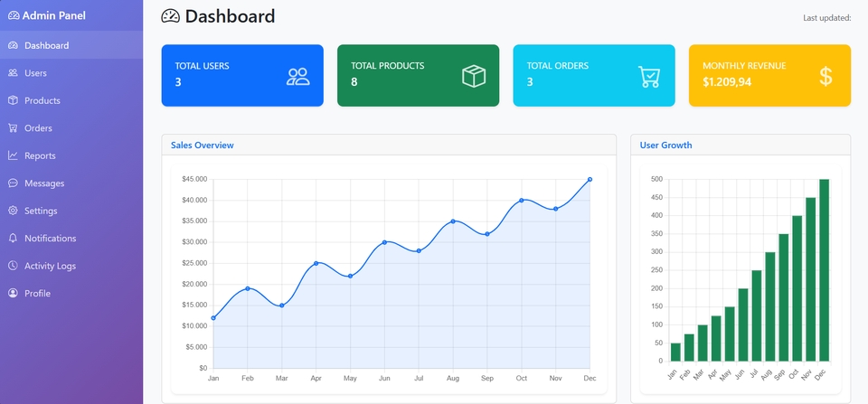
Task: Open the Dashboard menu item
Action: tap(46, 45)
